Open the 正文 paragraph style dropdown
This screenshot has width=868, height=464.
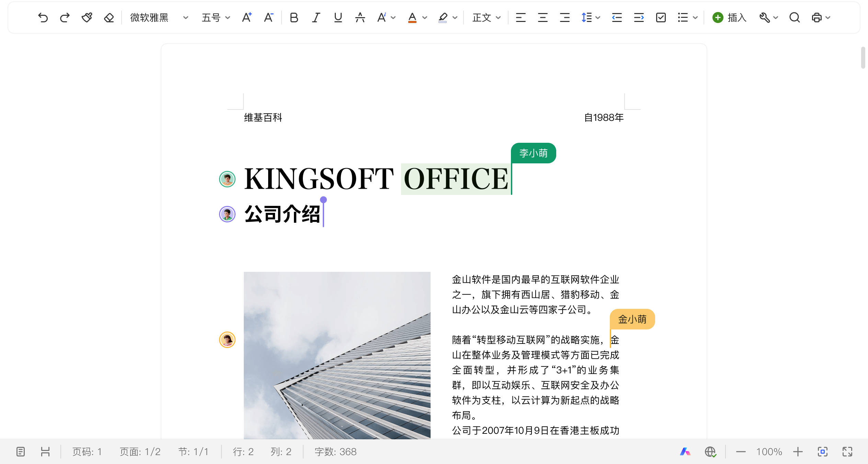tap(487, 18)
